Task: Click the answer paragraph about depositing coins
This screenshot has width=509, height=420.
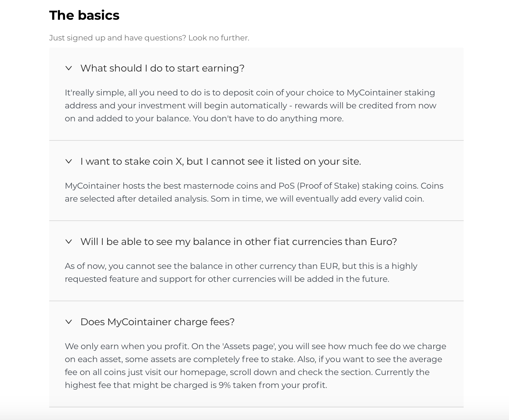Action: 251,105
